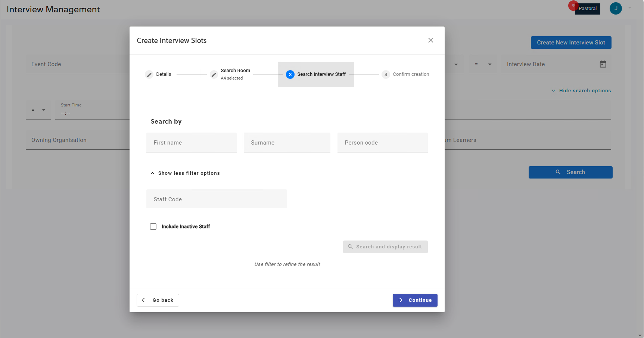Open the operator dropdown beside Start Time

38,110
